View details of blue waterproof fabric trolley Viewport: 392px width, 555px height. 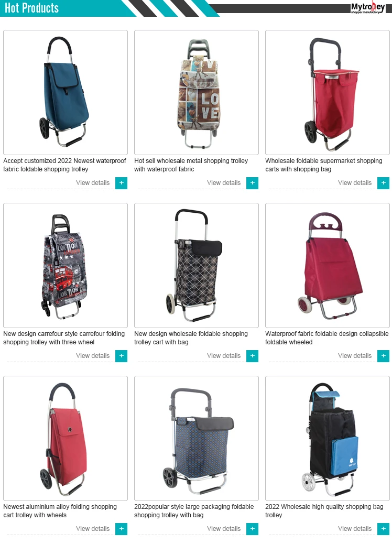93,183
